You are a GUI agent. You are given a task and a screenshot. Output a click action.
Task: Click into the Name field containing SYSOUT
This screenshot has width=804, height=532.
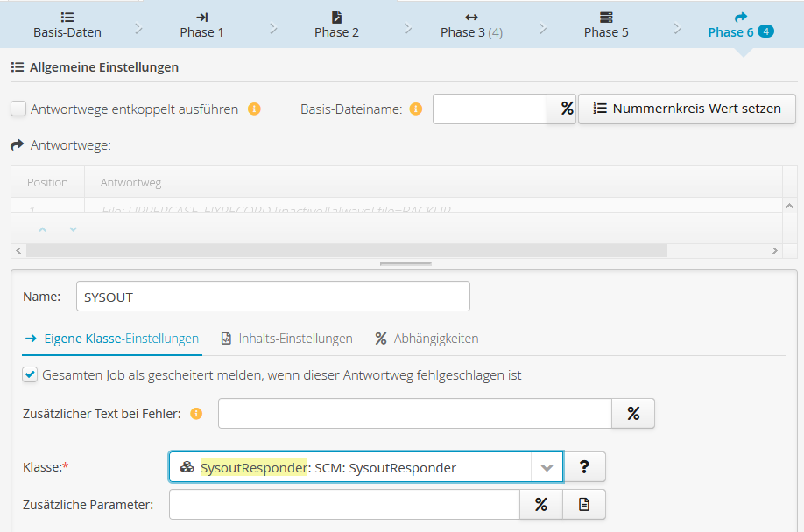(x=272, y=297)
